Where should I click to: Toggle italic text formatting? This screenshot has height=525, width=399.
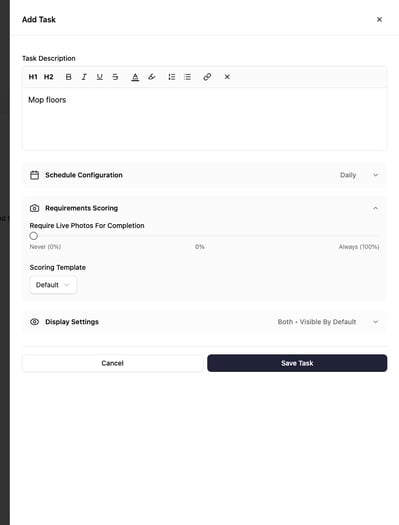point(84,77)
